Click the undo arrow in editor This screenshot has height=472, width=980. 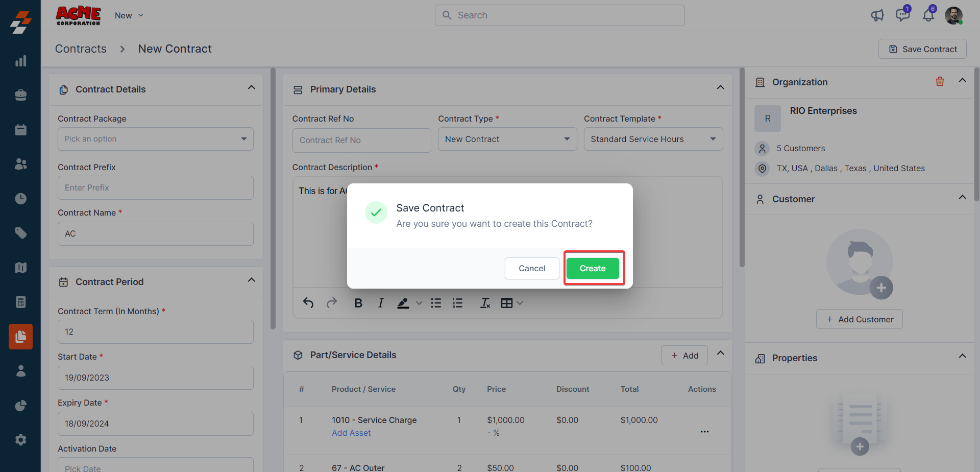click(308, 303)
